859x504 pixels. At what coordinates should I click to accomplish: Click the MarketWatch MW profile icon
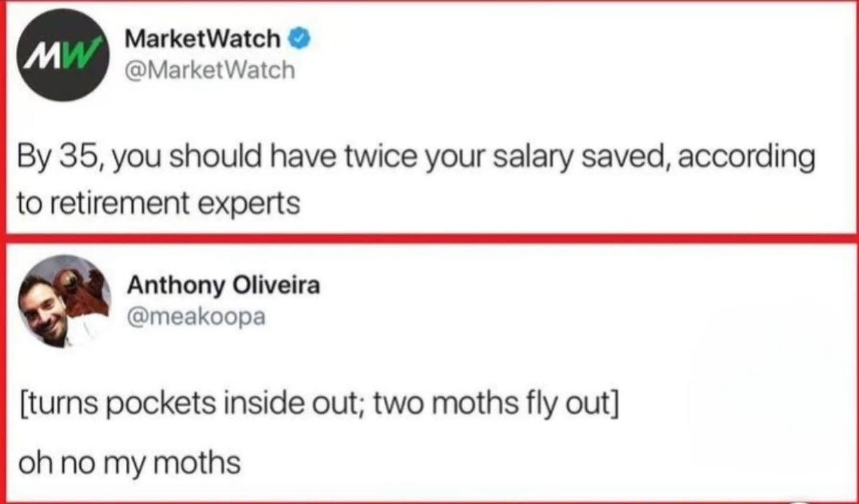pos(65,57)
